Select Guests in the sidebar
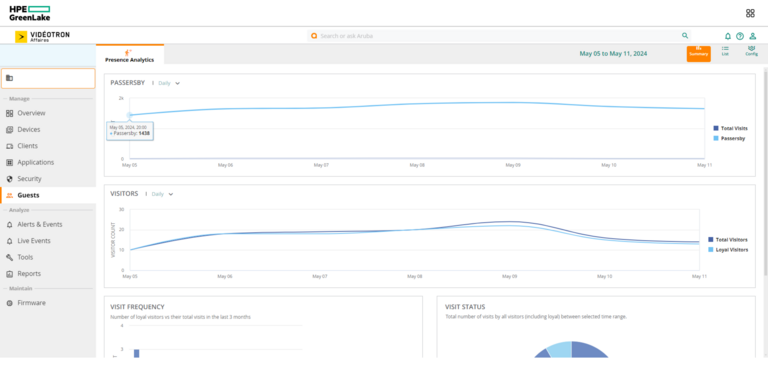This screenshot has width=768, height=368. tap(48, 195)
